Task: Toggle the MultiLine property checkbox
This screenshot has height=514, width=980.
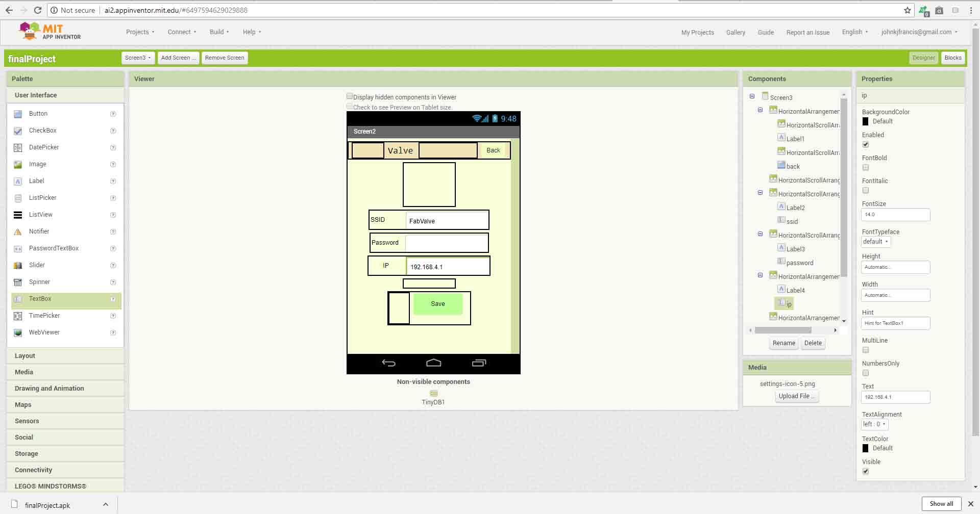Action: 866,350
